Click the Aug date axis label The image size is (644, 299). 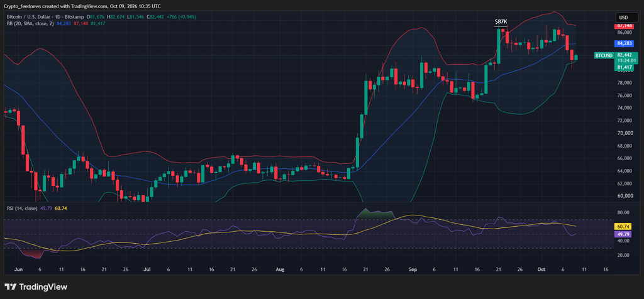[x=280, y=270]
